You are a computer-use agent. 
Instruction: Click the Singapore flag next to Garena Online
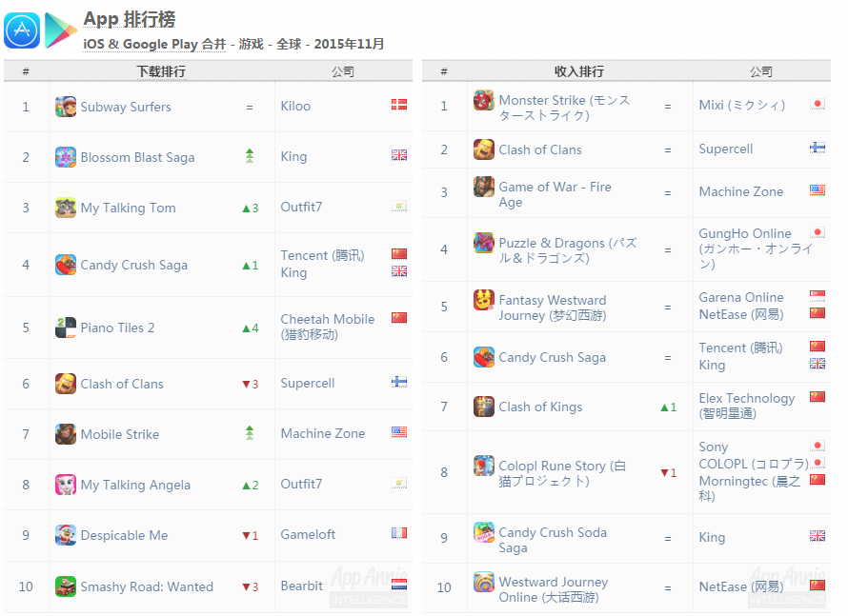(x=818, y=295)
